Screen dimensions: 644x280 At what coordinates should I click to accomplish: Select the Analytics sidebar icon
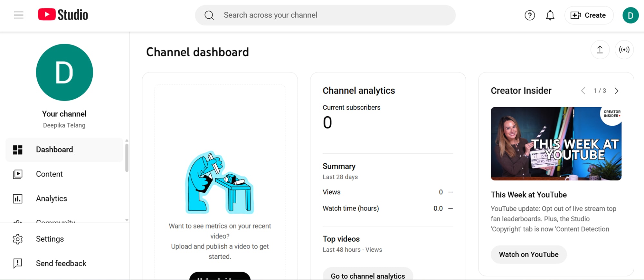coord(18,198)
